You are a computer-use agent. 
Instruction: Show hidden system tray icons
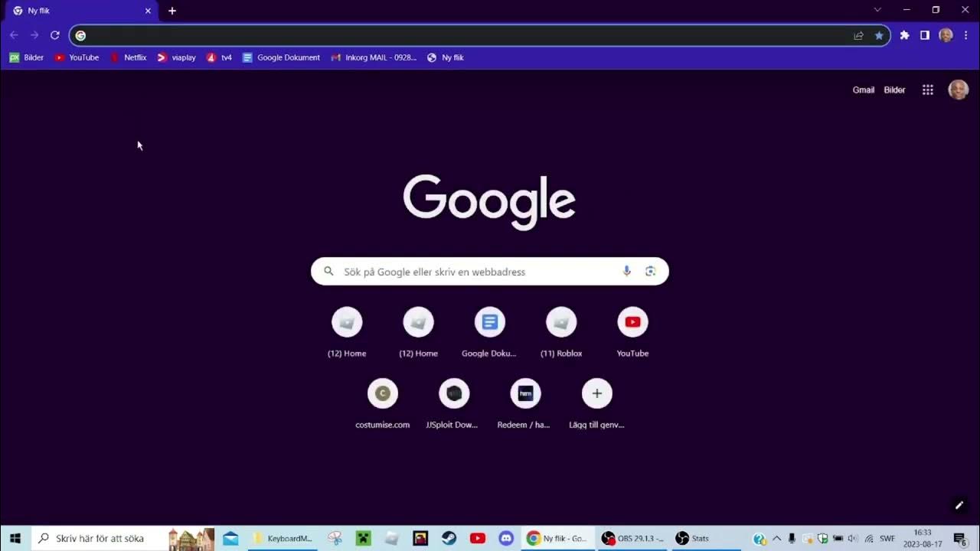coord(776,538)
